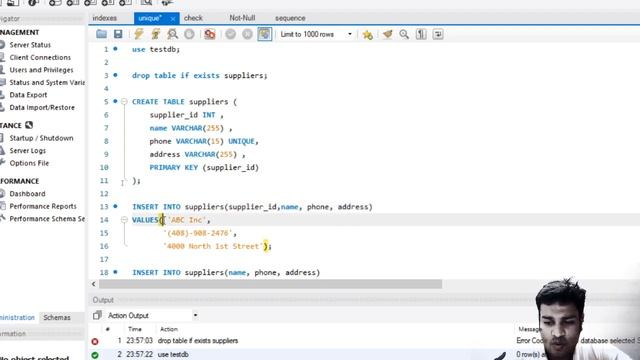Open Startup / Shutdown
The height and width of the screenshot is (360, 640).
(x=41, y=138)
